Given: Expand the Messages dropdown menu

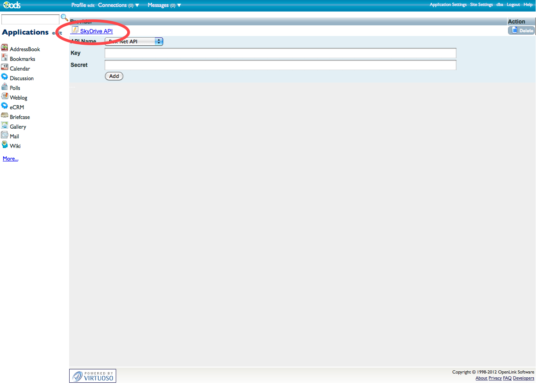Looking at the screenshot, I should [164, 5].
